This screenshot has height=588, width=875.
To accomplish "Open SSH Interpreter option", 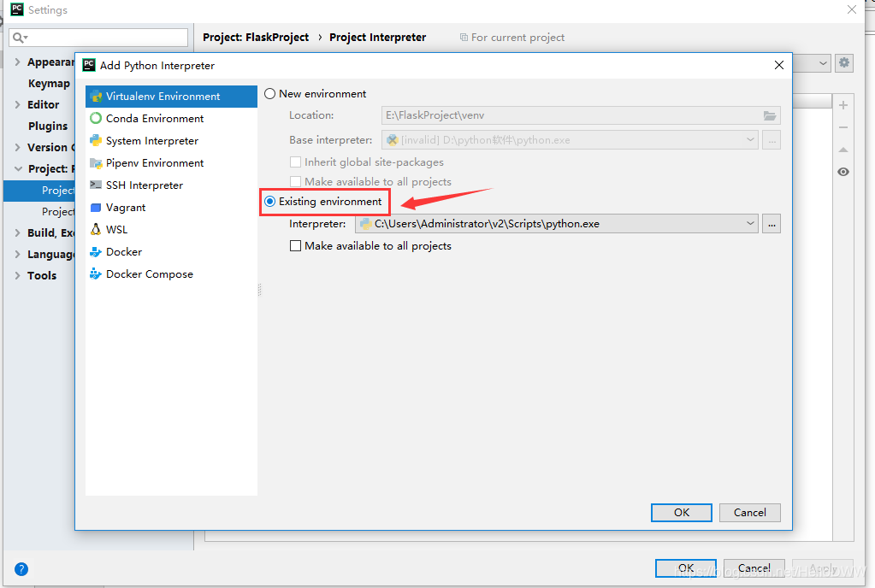I will (x=171, y=185).
